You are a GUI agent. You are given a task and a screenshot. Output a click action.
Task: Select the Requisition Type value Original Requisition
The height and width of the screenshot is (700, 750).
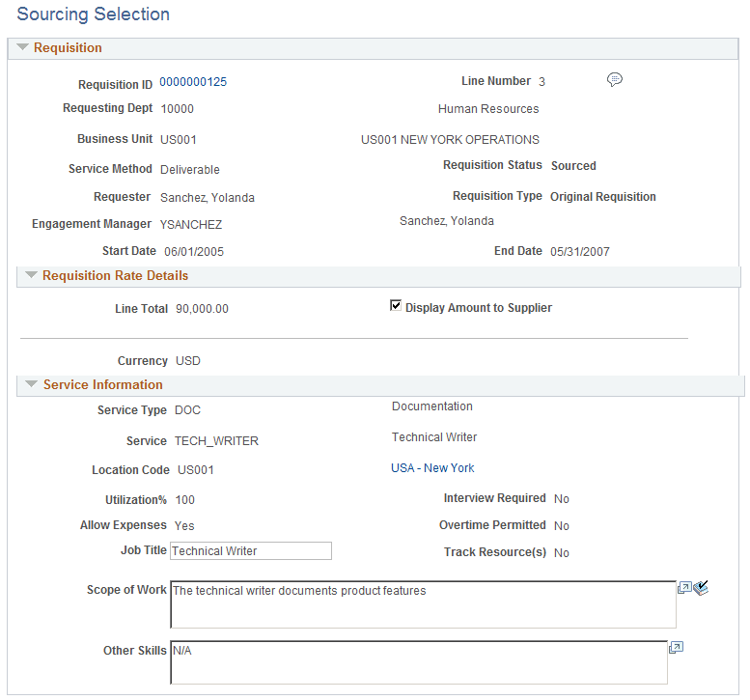pos(602,197)
